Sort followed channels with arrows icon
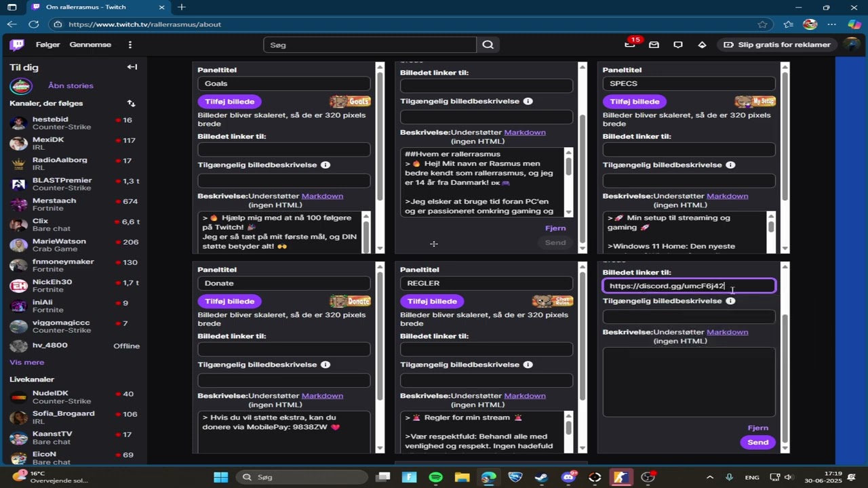The width and height of the screenshot is (868, 488). 131,104
